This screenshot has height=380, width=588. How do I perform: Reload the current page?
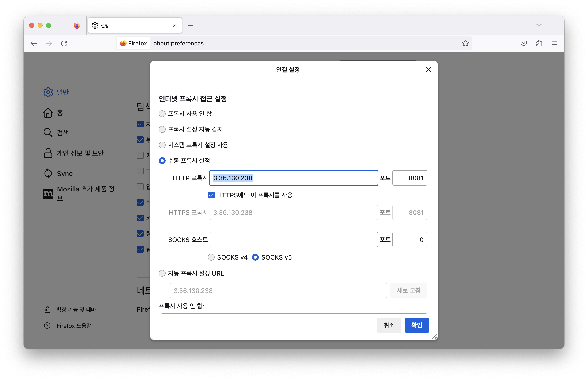tap(64, 43)
